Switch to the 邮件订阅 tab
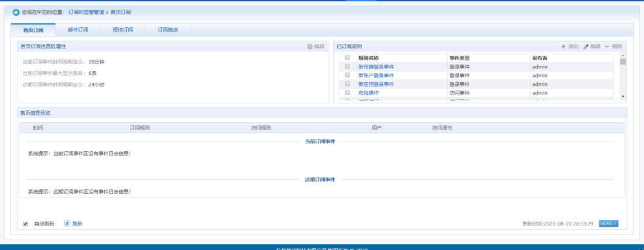Viewport: 644px width, 250px height. click(78, 30)
